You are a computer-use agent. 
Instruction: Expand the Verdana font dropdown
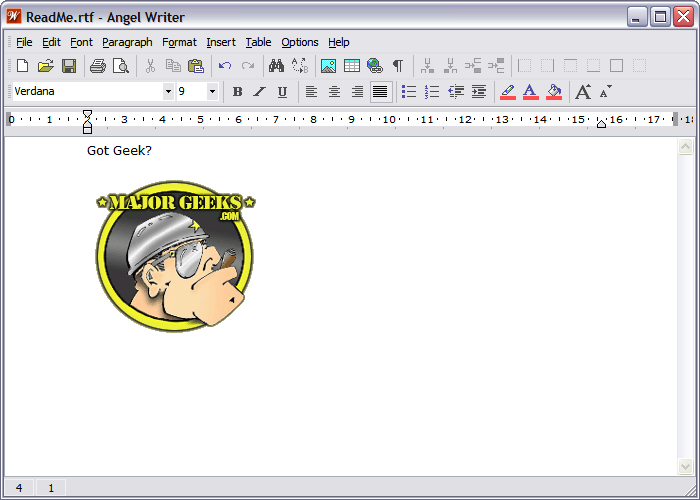tap(168, 92)
